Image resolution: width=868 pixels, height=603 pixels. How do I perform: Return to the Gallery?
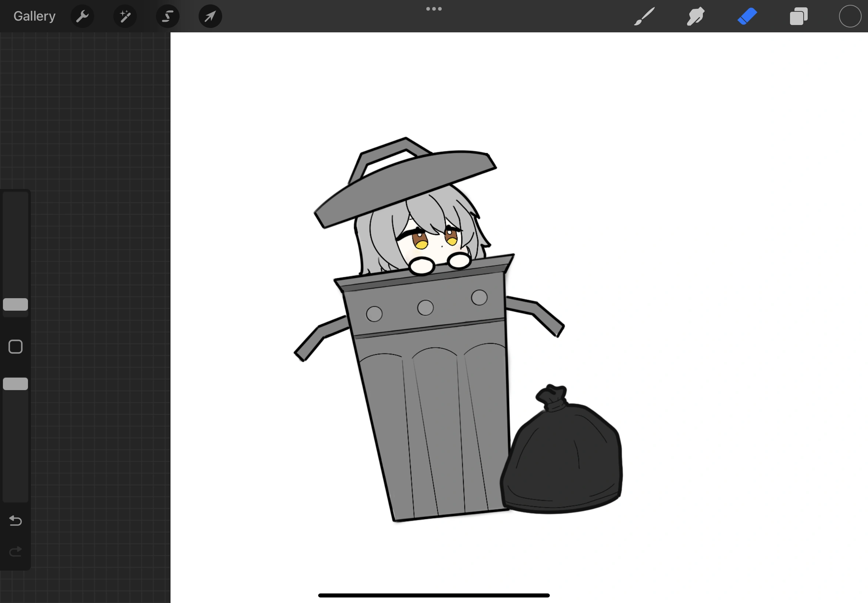[34, 16]
